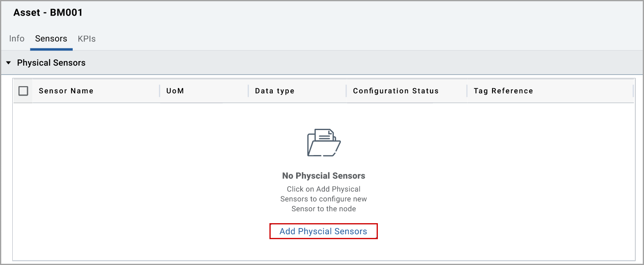The image size is (644, 265).
Task: Click the Configuration Status column header
Action: pyautogui.click(x=396, y=91)
